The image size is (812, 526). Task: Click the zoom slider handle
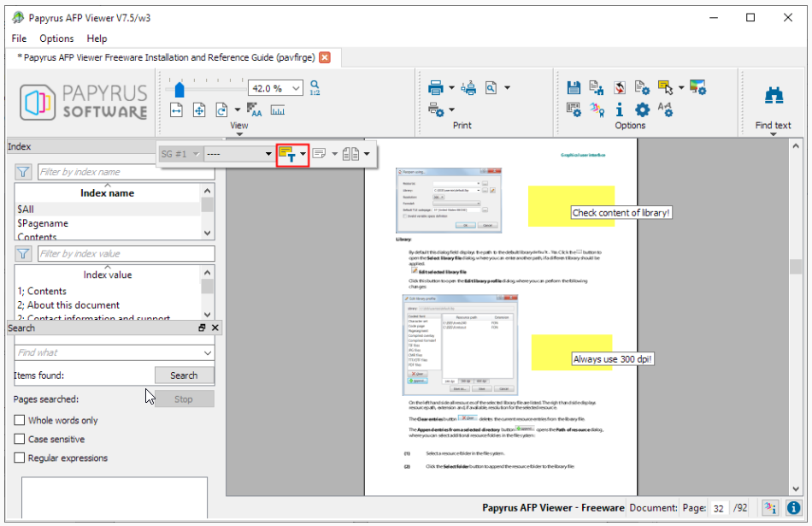pos(179,90)
